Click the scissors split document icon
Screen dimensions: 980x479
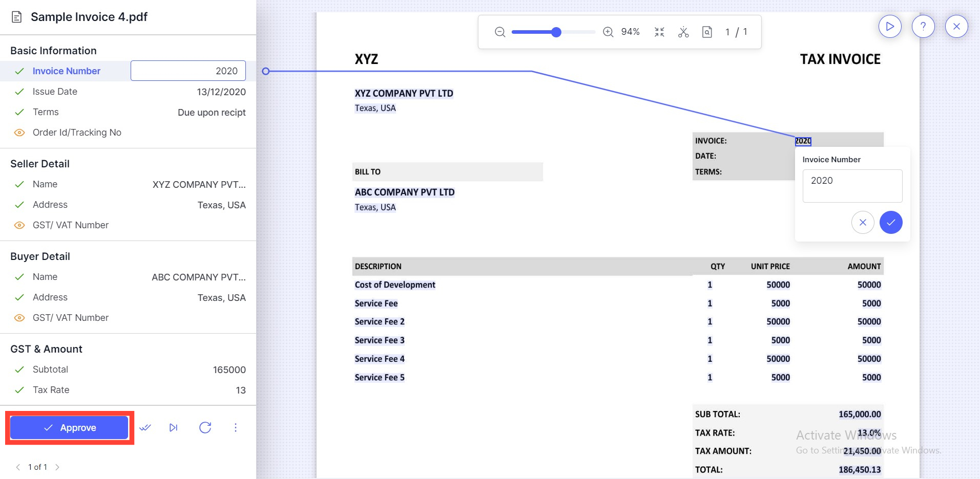683,32
